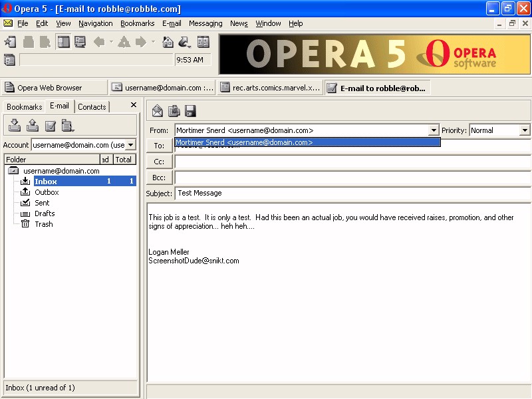Click the Cc: button
The height and width of the screenshot is (399, 532).
coord(159,162)
